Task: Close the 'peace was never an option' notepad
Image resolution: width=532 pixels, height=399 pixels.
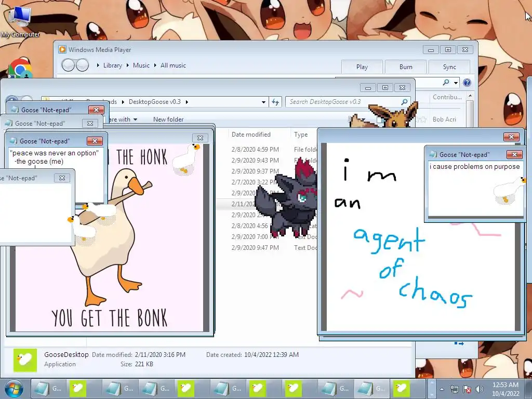Action: point(95,141)
